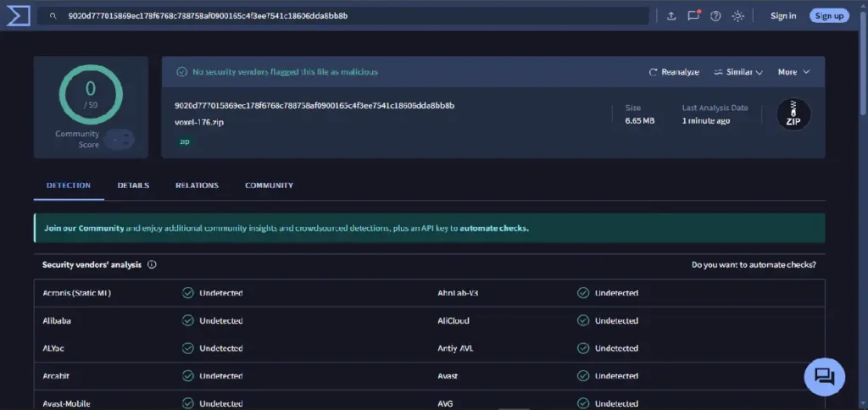Click info icon beside Security vendors' analysis
Image resolution: width=868 pixels, height=410 pixels.
click(152, 264)
